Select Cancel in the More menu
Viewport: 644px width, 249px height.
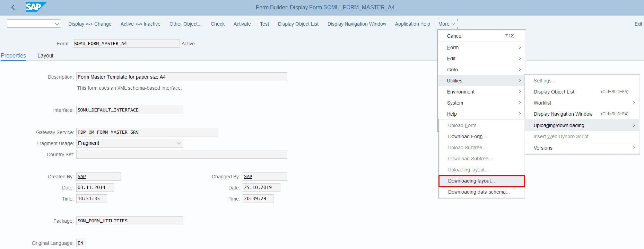(482, 36)
